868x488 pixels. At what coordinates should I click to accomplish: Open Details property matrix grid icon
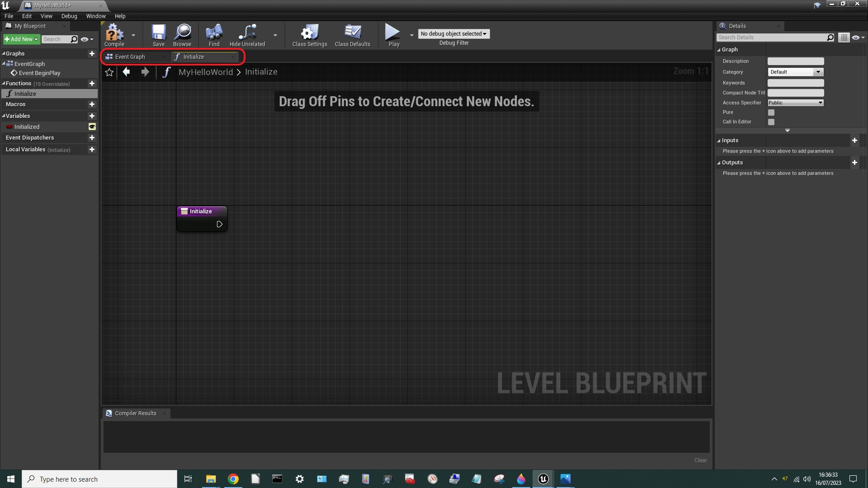coord(844,38)
